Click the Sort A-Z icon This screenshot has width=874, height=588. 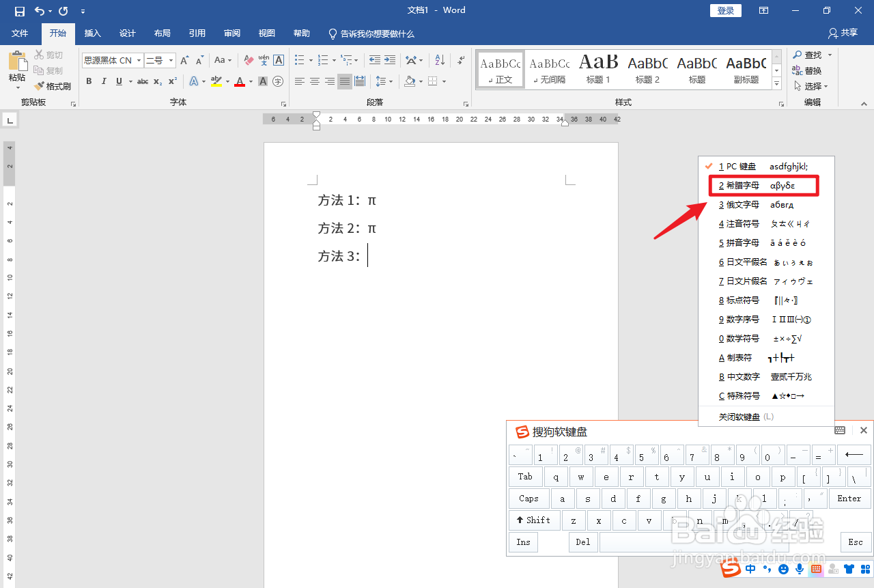pyautogui.click(x=440, y=60)
